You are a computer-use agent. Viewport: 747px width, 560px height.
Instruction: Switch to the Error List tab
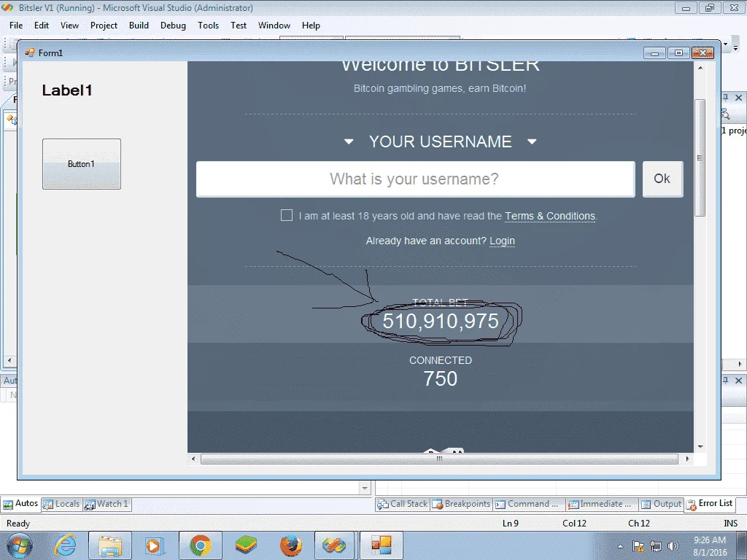pos(710,504)
